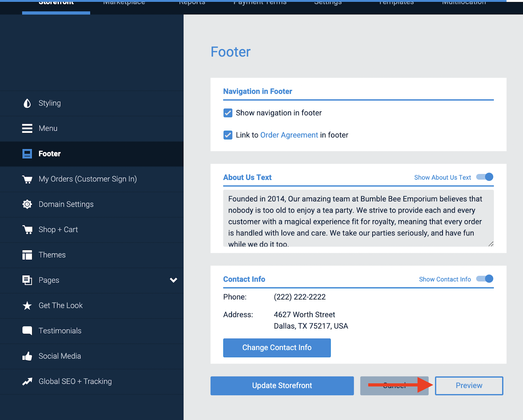Screen dimensions: 523x420
Task: Uncheck Link to Order Agreement in footer
Action: 228,135
